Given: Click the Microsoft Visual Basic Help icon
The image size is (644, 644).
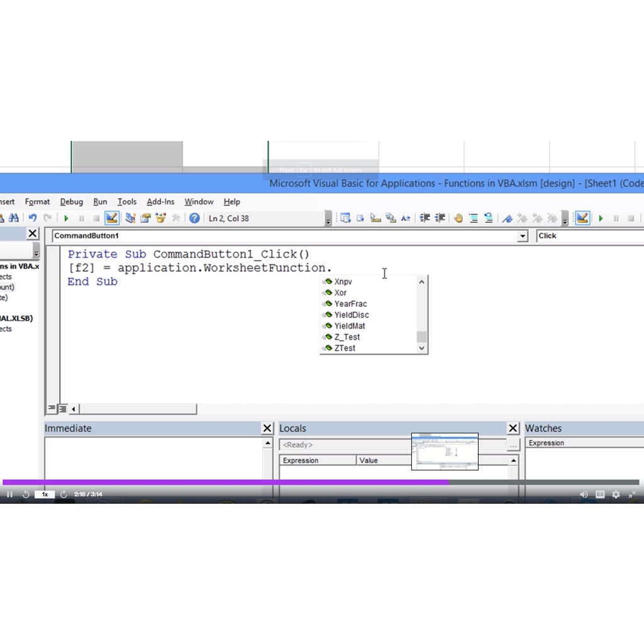Looking at the screenshot, I should [x=194, y=218].
